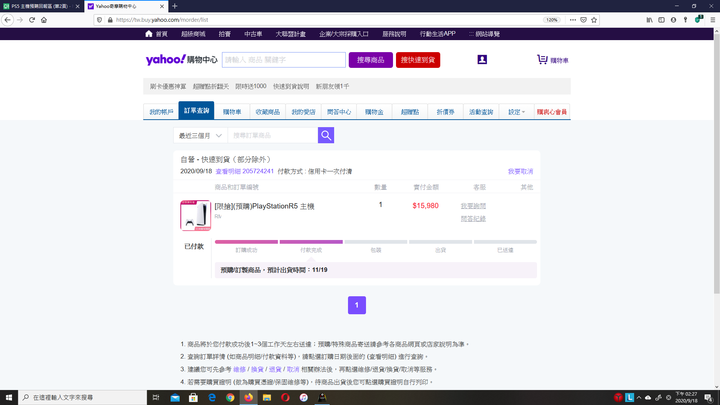Expand the 設定 settings tab dropdown
The width and height of the screenshot is (720, 405).
tap(517, 112)
